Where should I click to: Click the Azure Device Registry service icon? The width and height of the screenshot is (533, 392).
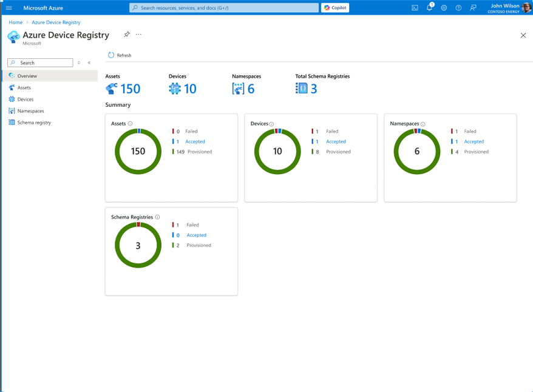coord(13,36)
